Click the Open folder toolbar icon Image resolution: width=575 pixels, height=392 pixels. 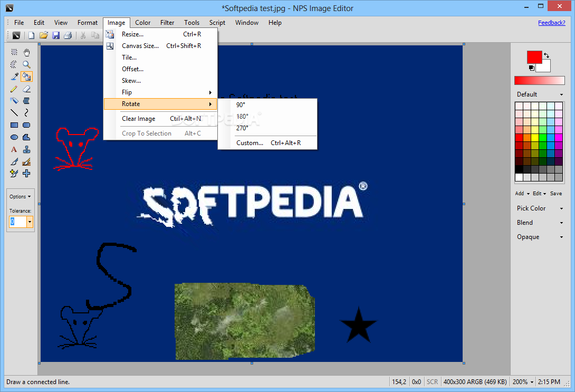point(44,35)
